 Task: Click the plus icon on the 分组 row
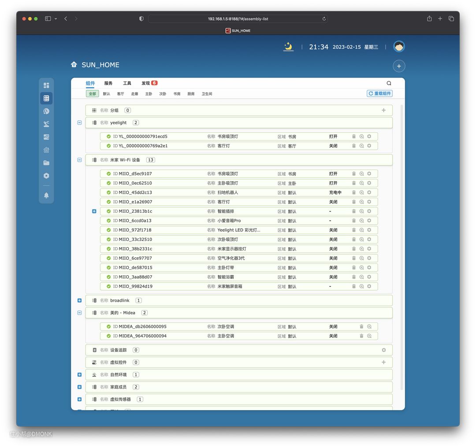pyautogui.click(x=383, y=111)
